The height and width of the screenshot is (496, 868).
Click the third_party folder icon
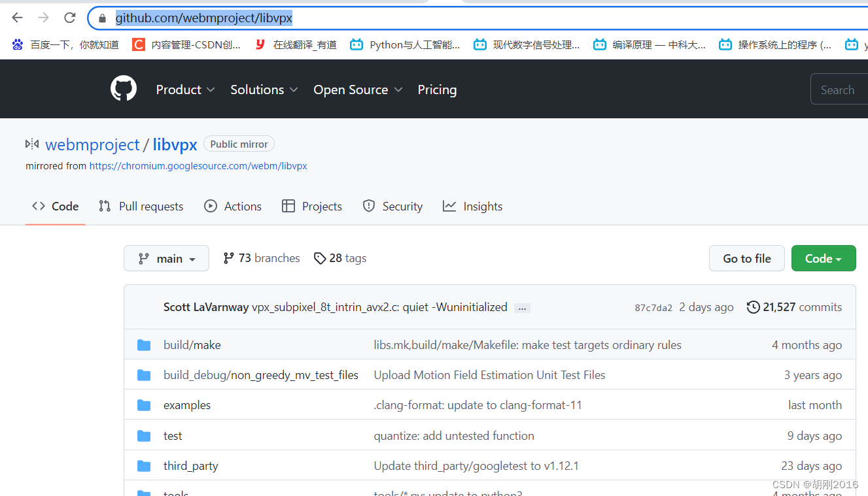click(144, 466)
